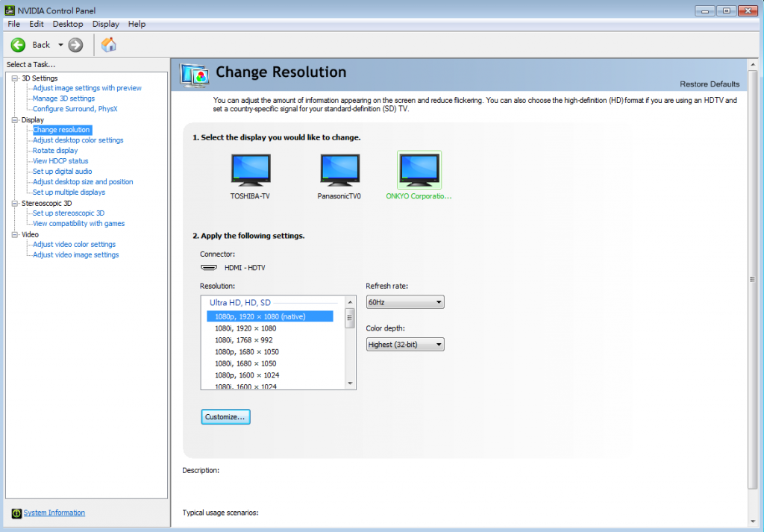Open Adjust image settings with preview
Viewport: 764px width, 532px height.
87,88
